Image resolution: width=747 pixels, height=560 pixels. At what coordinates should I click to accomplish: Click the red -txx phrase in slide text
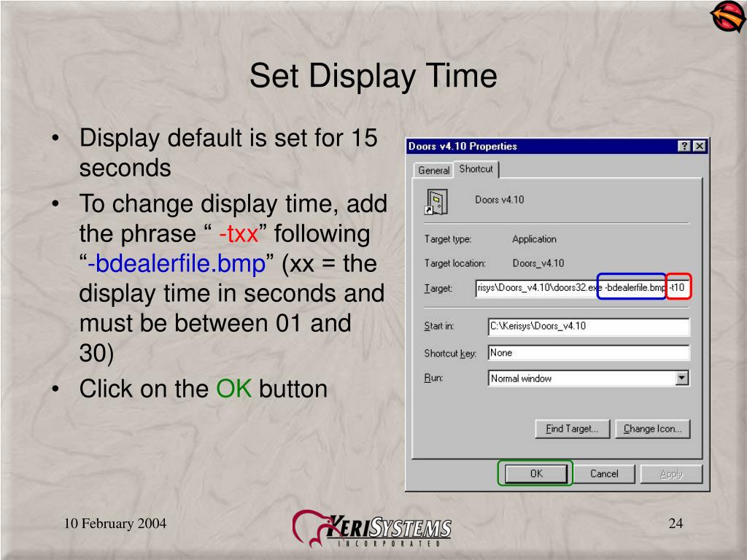(x=239, y=234)
